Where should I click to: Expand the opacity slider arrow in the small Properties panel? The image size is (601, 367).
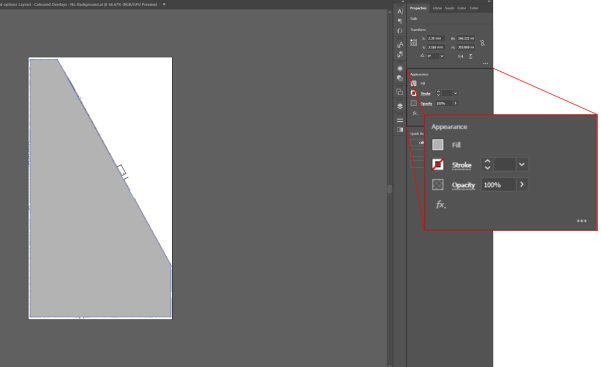[455, 103]
